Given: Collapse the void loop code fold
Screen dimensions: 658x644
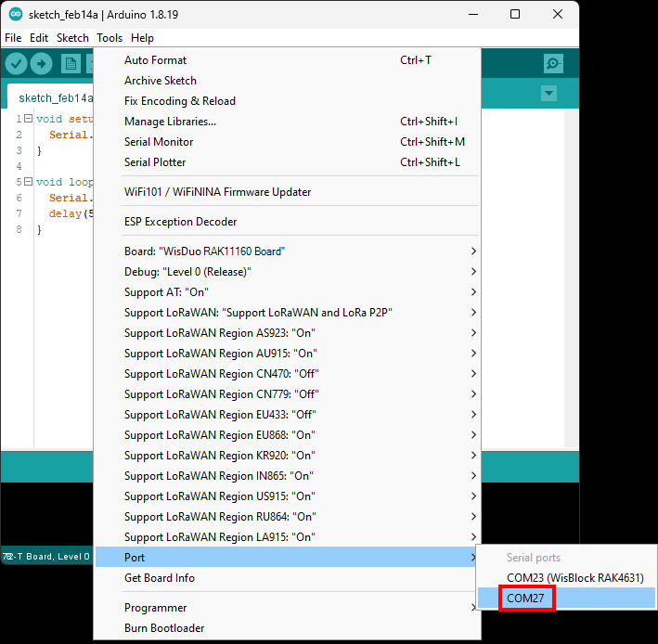Looking at the screenshot, I should click(x=28, y=182).
